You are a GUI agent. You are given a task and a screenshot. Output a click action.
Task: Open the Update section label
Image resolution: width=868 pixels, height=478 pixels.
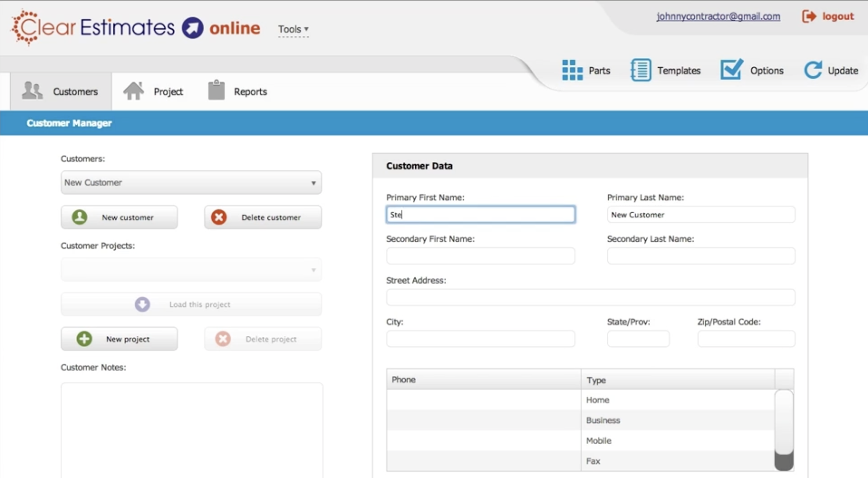tap(843, 71)
